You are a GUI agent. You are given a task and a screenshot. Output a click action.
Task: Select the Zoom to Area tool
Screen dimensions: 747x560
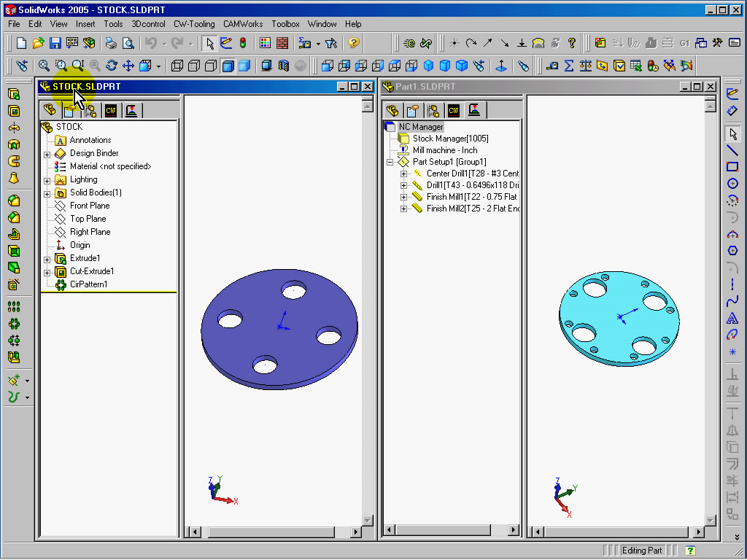click(61, 66)
